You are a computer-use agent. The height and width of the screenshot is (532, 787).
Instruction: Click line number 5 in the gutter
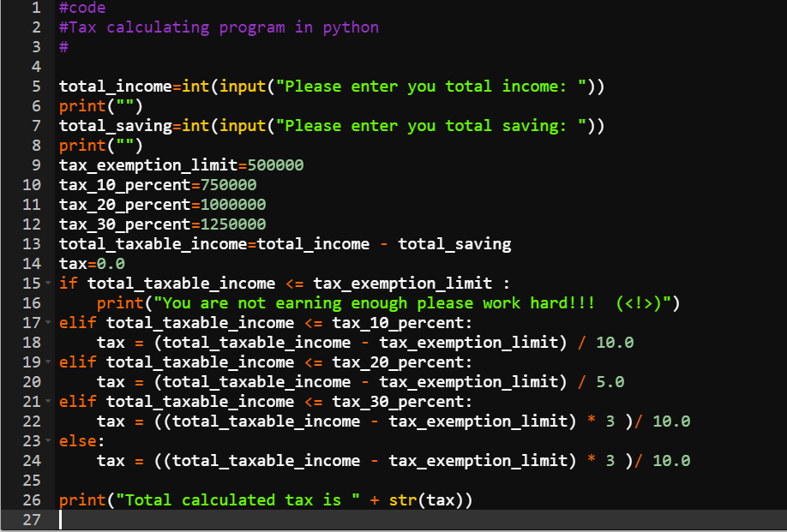click(36, 87)
